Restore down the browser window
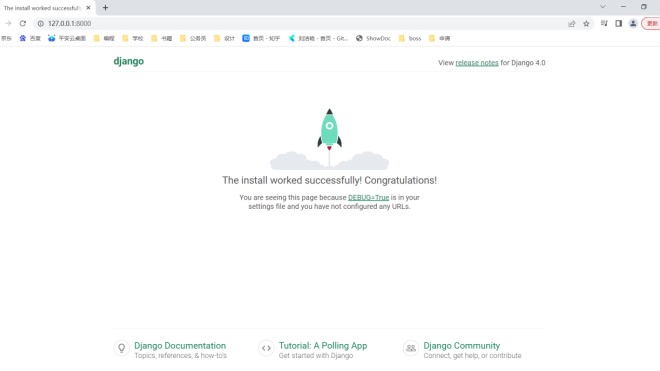Image resolution: width=660 pixels, height=371 pixels. click(x=644, y=7)
